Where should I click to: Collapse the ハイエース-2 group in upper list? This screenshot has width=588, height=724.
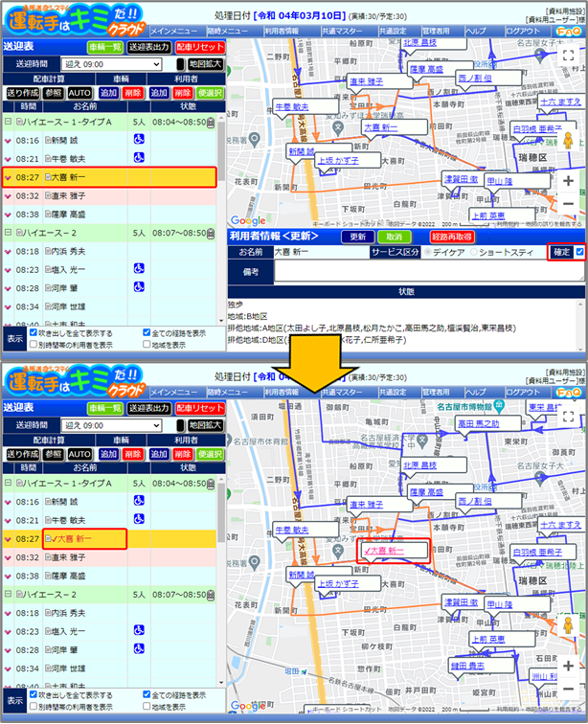pyautogui.click(x=8, y=233)
